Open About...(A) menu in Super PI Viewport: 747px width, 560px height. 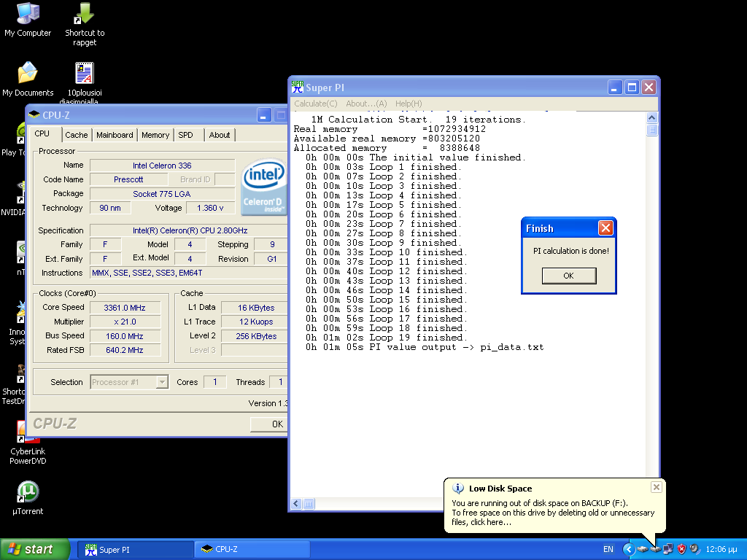366,104
